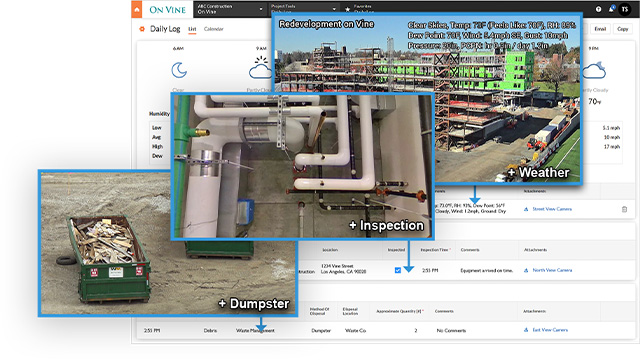Delete the weather entry with trash icon
The image size is (640, 360).
point(624,209)
